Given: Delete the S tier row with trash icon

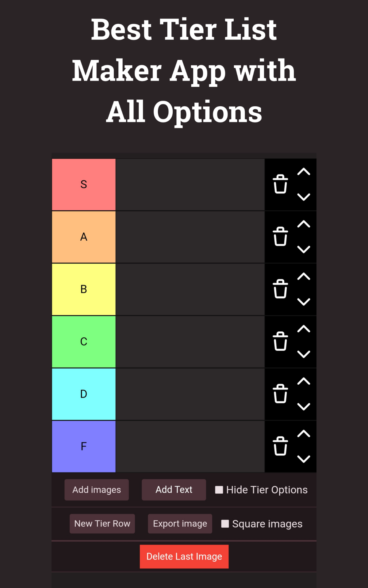Looking at the screenshot, I should tap(280, 184).
